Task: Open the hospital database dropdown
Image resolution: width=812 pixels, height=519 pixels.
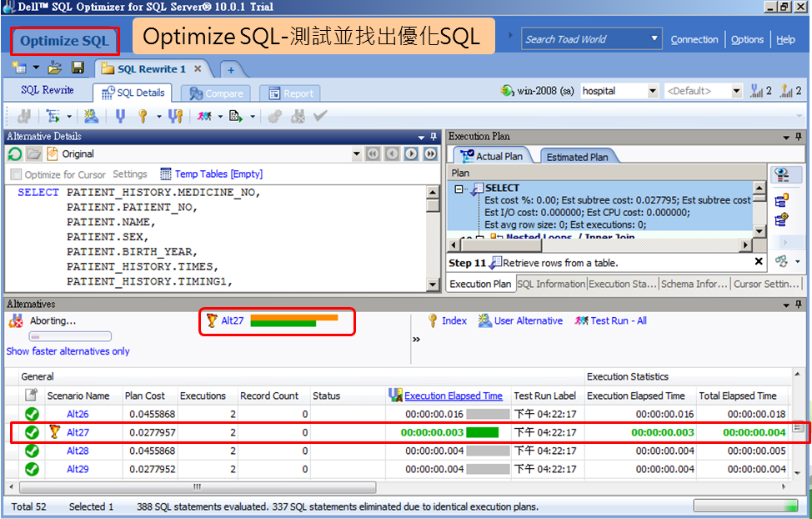Action: 653,91
